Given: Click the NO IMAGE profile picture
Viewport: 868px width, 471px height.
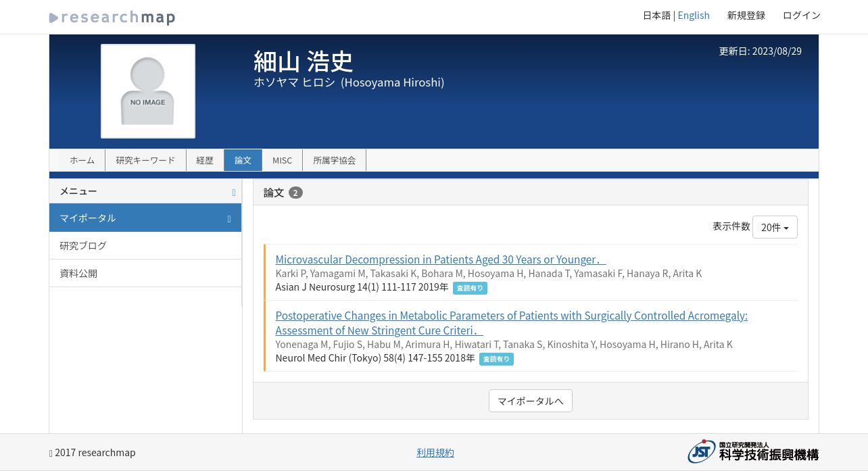Looking at the screenshot, I should click(x=148, y=91).
